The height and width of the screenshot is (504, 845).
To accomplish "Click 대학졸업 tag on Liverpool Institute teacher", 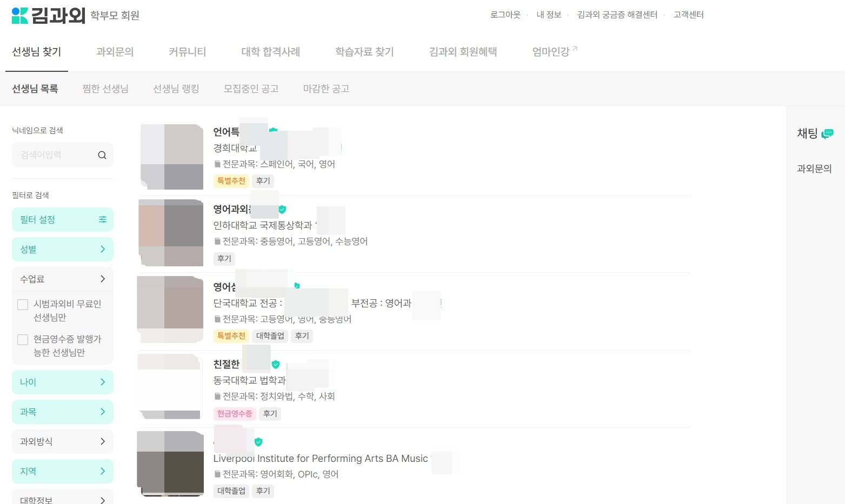I will click(x=231, y=491).
